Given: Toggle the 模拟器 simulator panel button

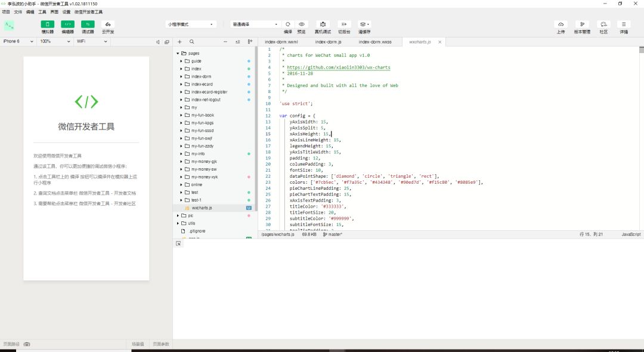Looking at the screenshot, I should point(47,24).
